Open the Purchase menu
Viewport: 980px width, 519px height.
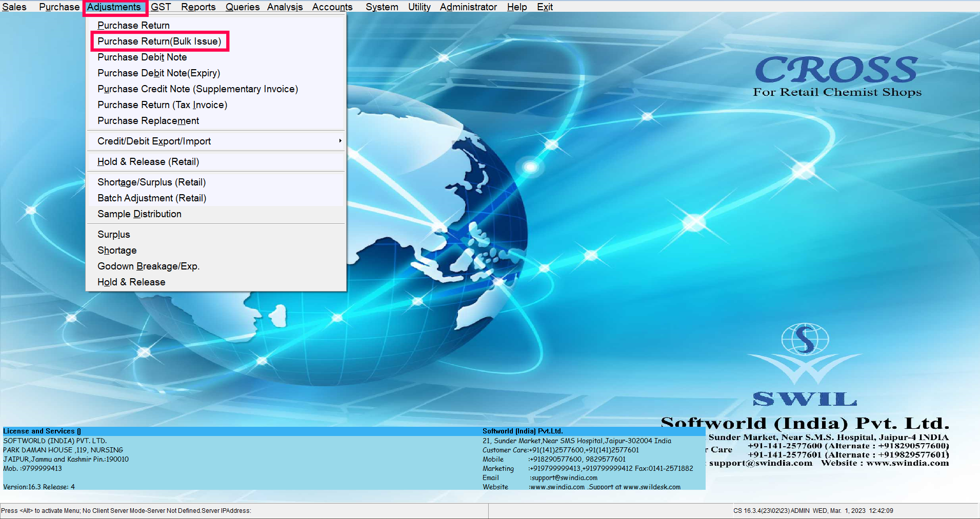point(59,7)
